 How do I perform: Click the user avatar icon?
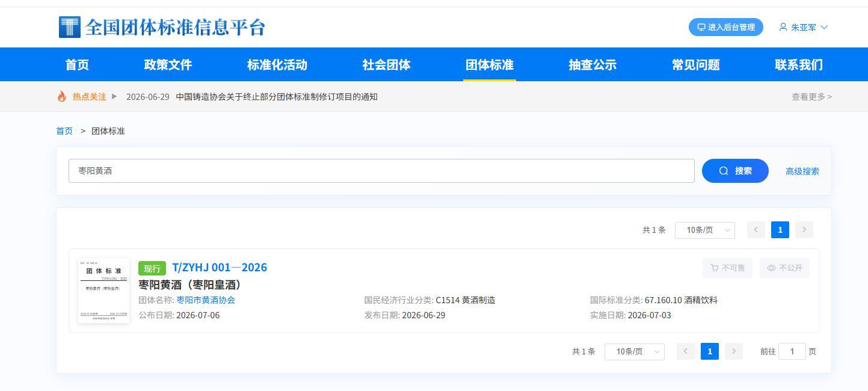pos(783,27)
